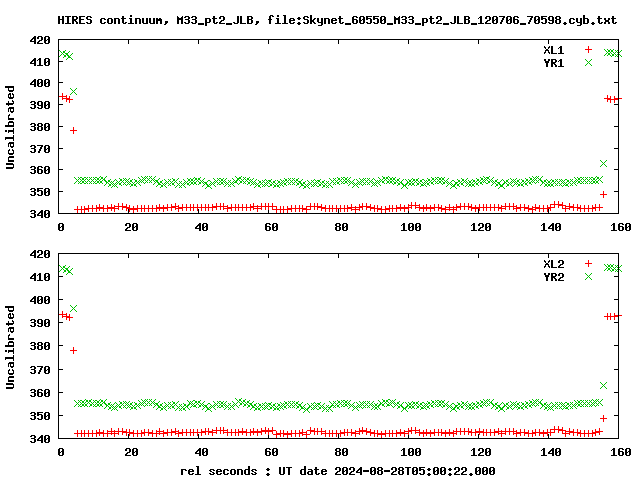Click the 420 tick label on top plot
This screenshot has width=640, height=480.
click(x=40, y=40)
